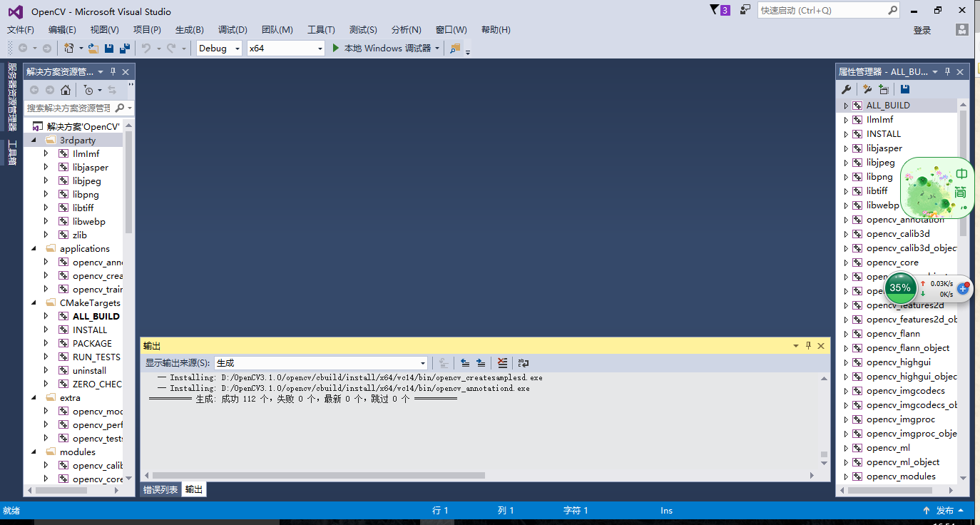Click the Save All icon in toolbar
980x525 pixels.
(x=123, y=48)
